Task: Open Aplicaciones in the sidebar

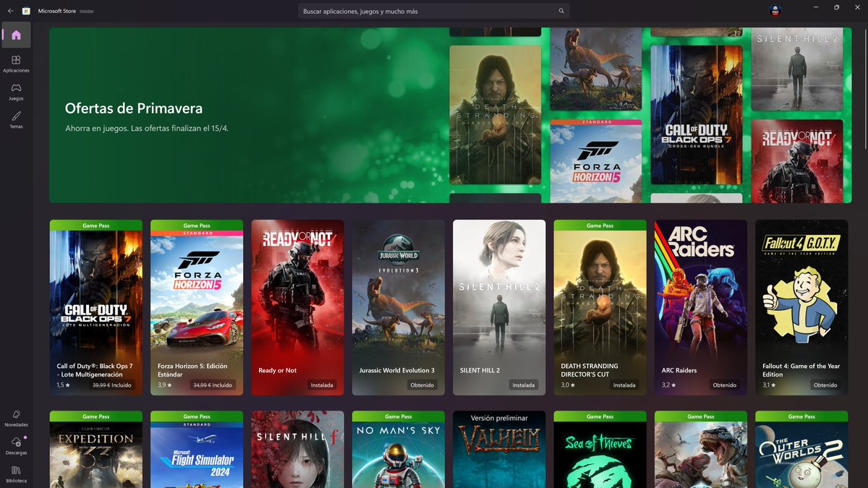Action: tap(16, 64)
